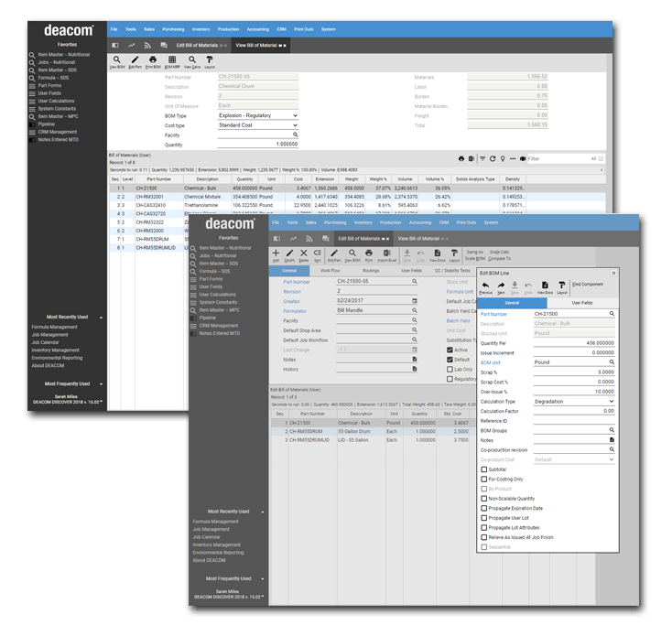
Task: Enable For Costing Only checkbox
Action: [483, 480]
